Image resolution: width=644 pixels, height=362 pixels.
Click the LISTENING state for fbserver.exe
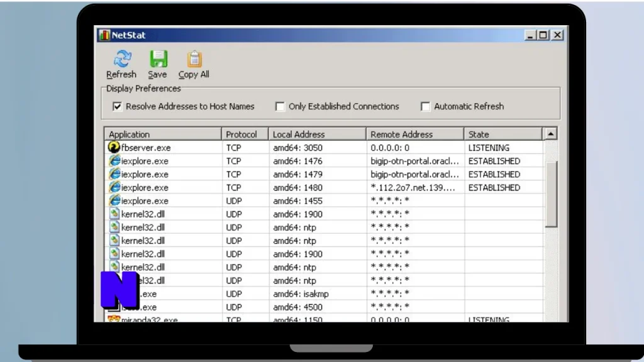489,148
